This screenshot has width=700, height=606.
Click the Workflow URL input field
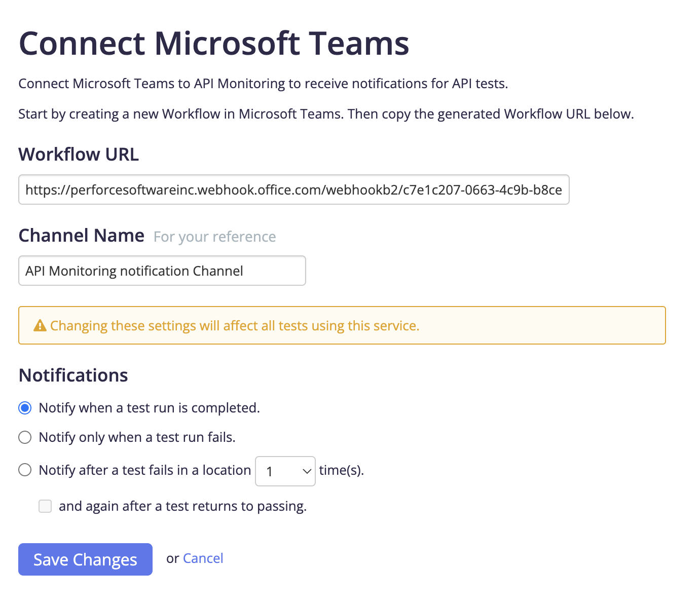(x=294, y=190)
